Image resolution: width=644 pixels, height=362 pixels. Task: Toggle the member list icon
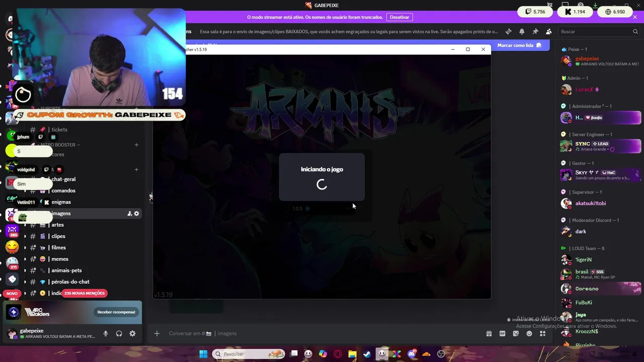548,31
